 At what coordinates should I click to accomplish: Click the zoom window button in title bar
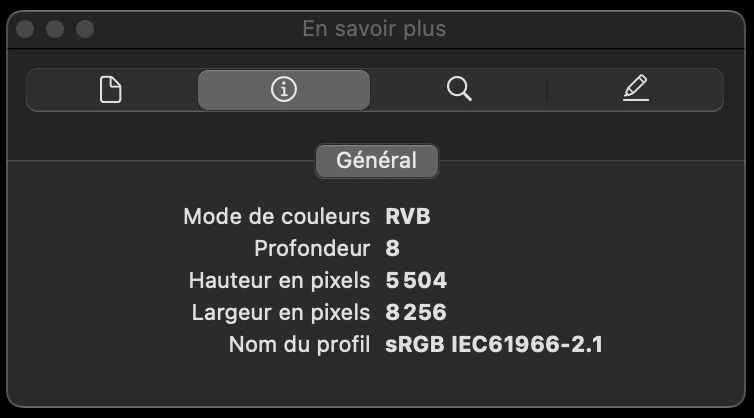(x=85, y=29)
